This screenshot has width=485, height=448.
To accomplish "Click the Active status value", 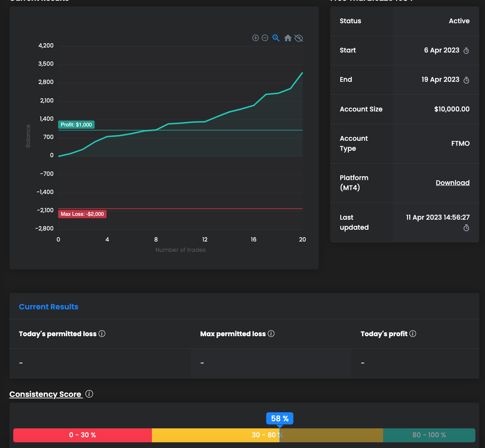I will click(x=459, y=21).
